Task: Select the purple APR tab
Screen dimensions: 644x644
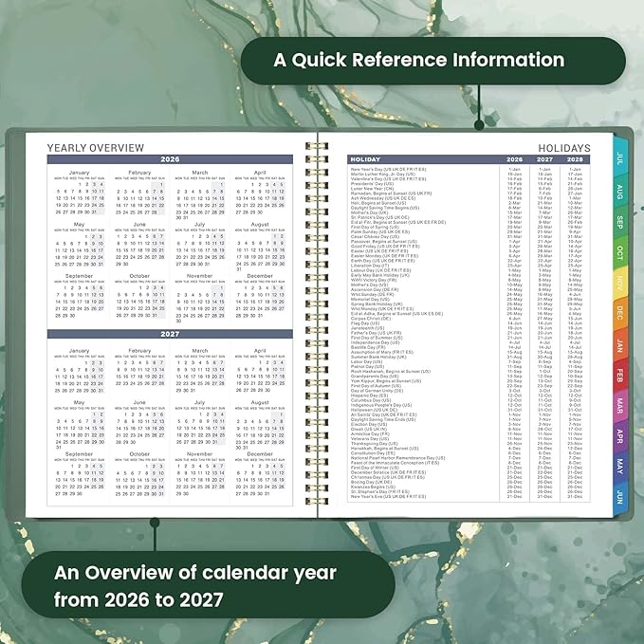Action: pyautogui.click(x=619, y=436)
